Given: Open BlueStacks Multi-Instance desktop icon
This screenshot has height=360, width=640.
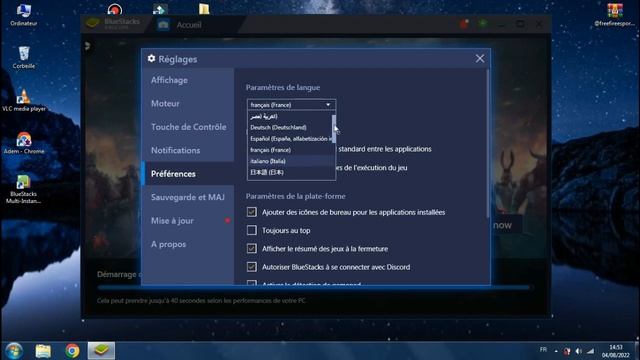Looking at the screenshot, I should 23,189.
